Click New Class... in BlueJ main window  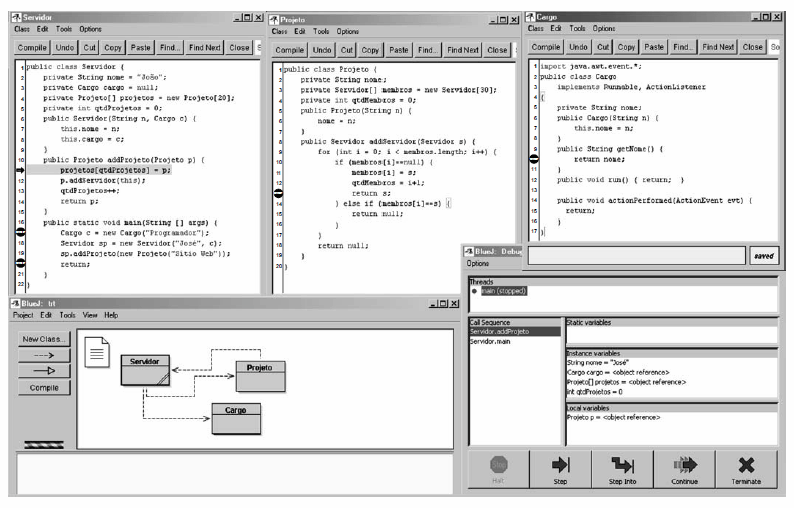click(x=44, y=339)
